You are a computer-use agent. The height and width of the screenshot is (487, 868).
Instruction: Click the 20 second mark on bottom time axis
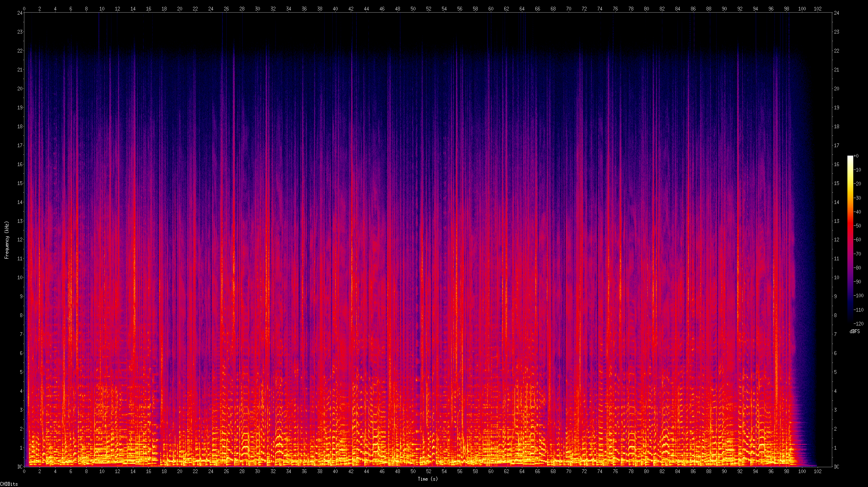tap(180, 471)
